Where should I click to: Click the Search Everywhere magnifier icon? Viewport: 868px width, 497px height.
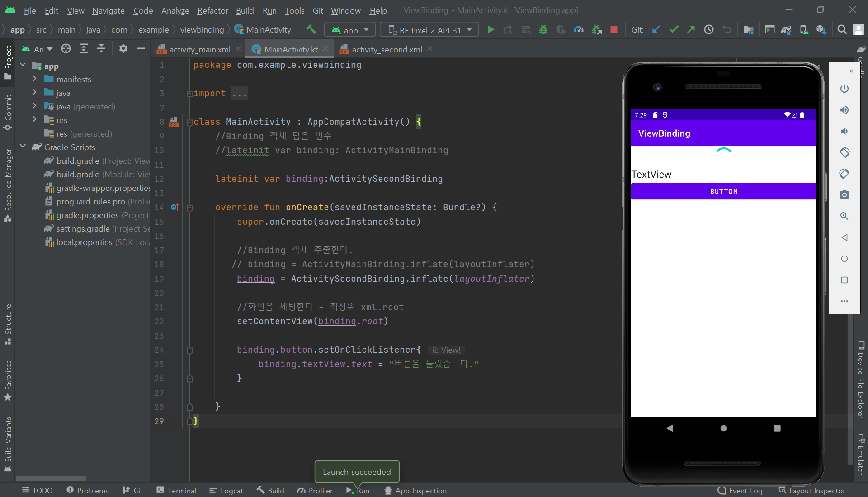pyautogui.click(x=842, y=30)
